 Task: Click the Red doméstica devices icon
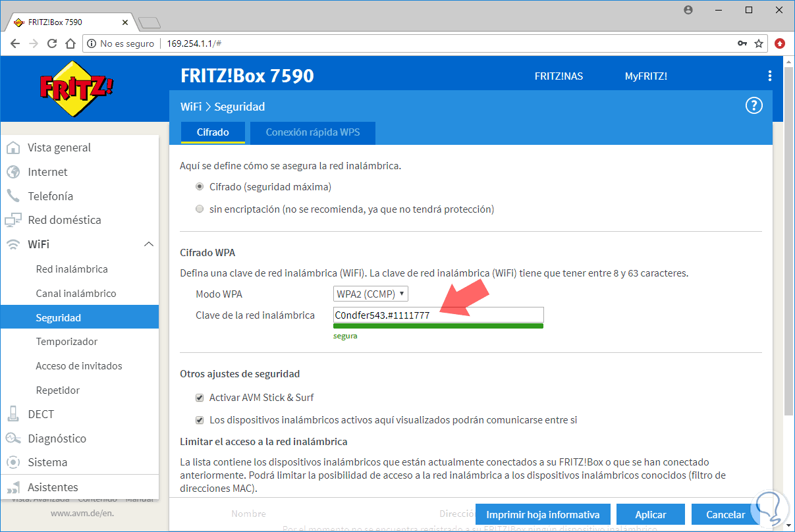(x=13, y=220)
